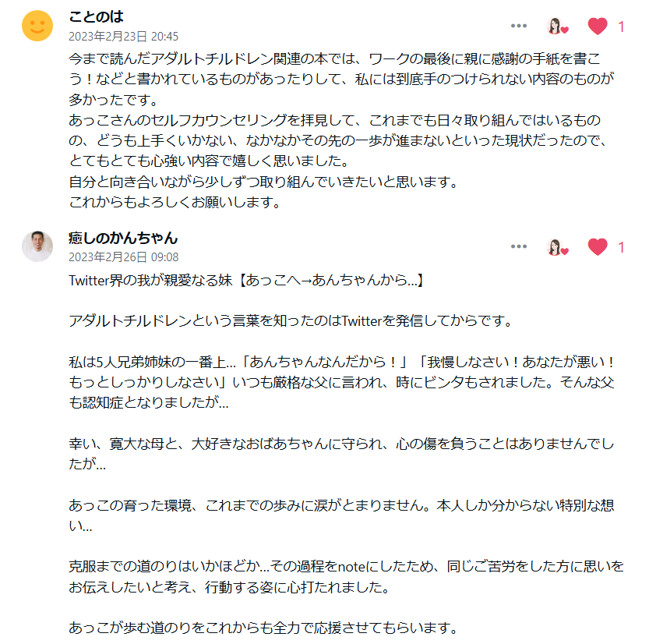Show like count on 癒しのかんちゃん's comment
Viewport: 656px width, 644px height.
click(x=621, y=247)
